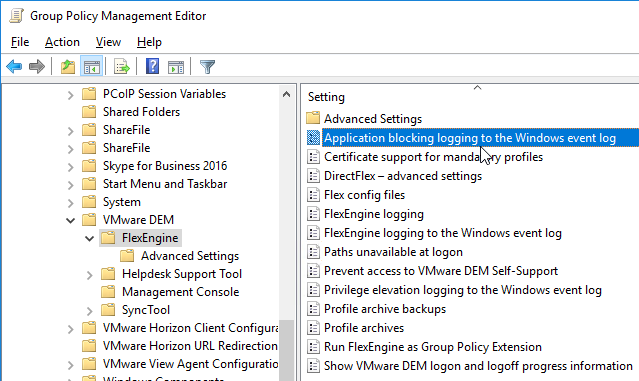Viewport: 639px width, 381px height.
Task: Select VMware Horizon URL Redirection folder
Action: (190, 346)
